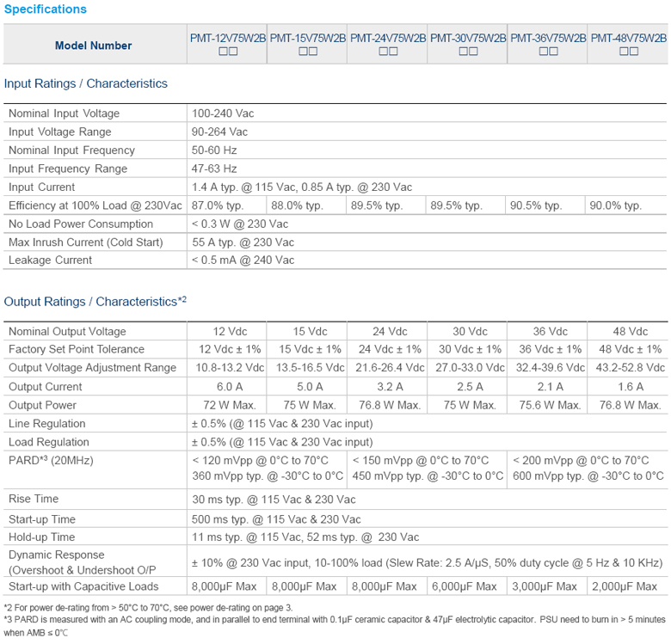Select the Input Ratings / Characteristics heading
This screenshot has height=644, width=671.
86,83
